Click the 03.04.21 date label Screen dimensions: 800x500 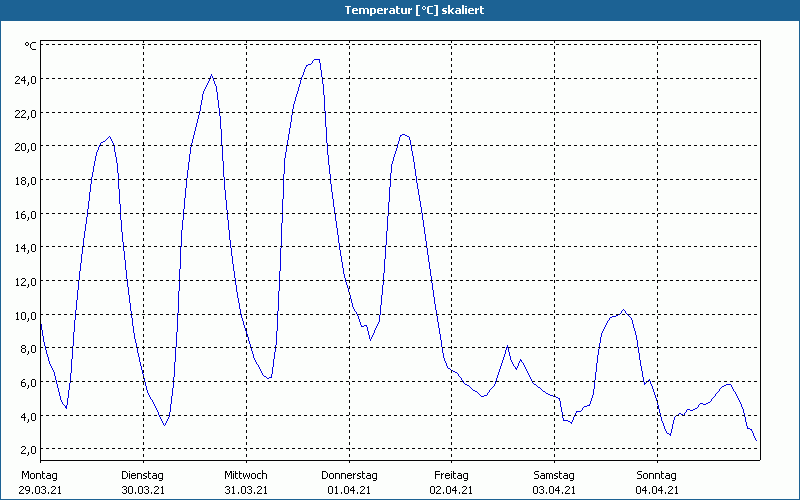[554, 490]
